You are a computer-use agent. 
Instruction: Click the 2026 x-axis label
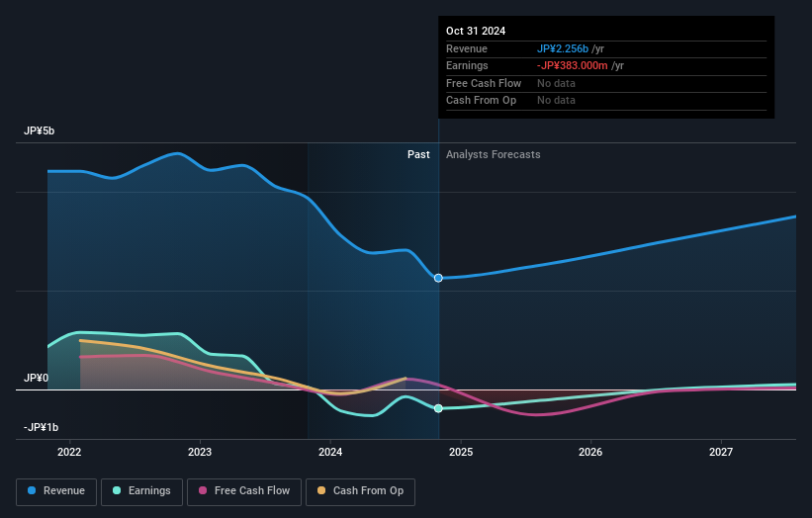(x=590, y=453)
